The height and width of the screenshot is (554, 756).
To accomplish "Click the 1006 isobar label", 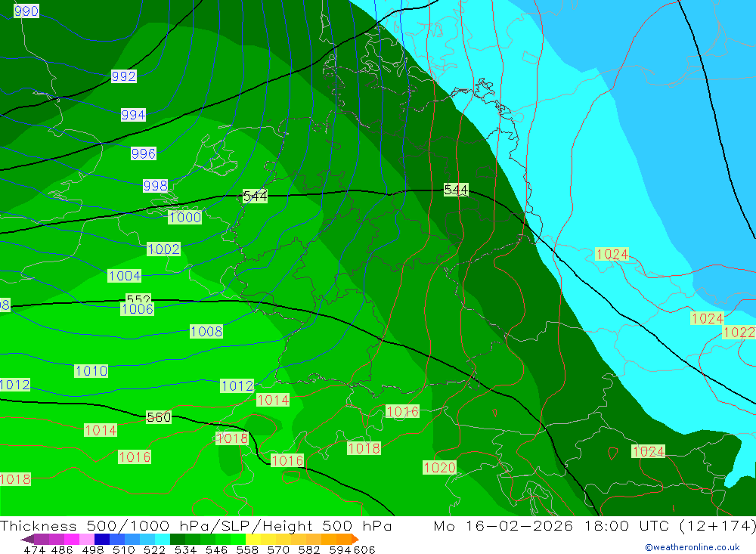I will (138, 309).
